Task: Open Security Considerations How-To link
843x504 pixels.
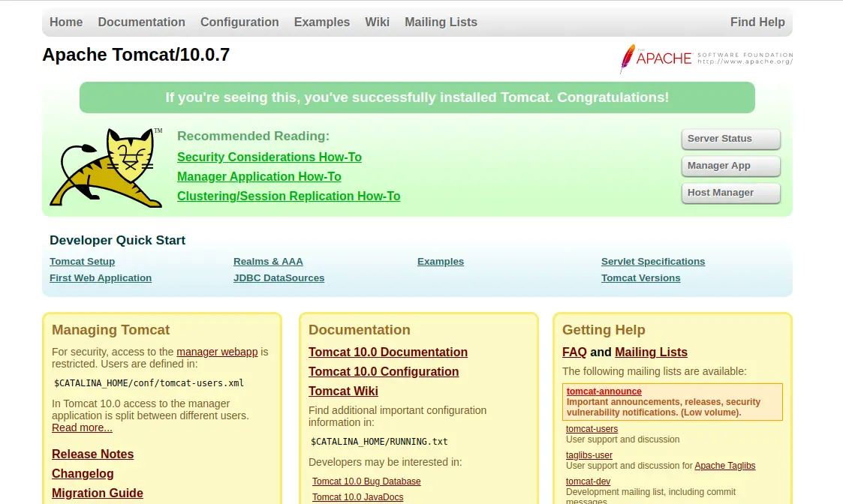Action: click(x=269, y=157)
